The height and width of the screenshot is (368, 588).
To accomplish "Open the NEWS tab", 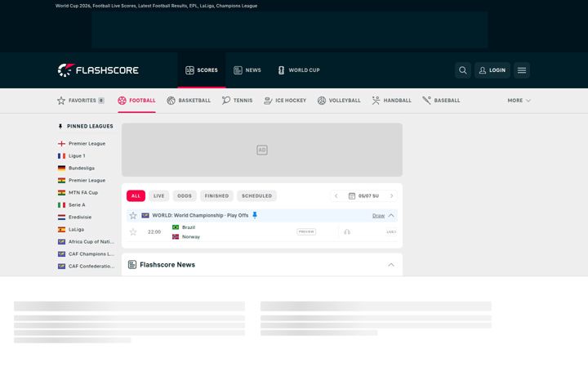I will pos(247,70).
